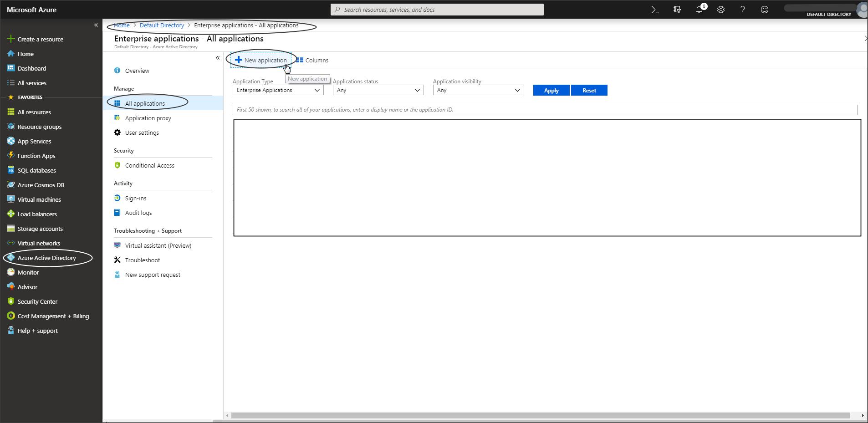Image resolution: width=868 pixels, height=423 pixels.
Task: Click the Security Center shield icon
Action: point(11,301)
